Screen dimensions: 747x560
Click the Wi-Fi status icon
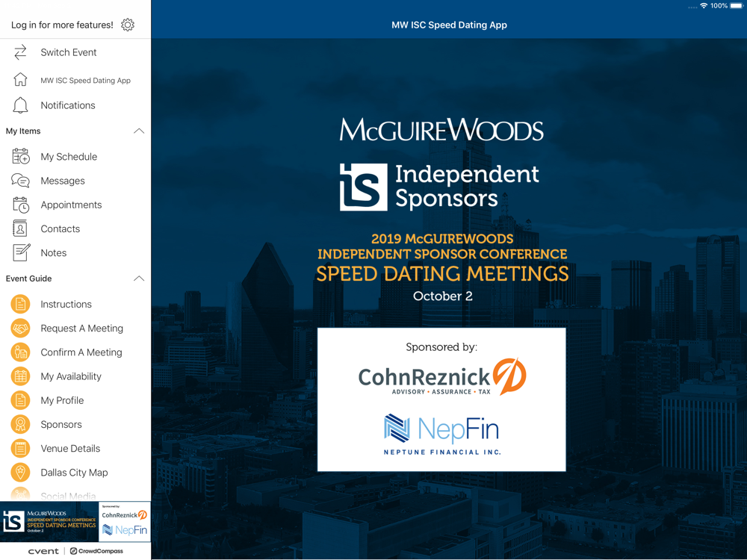pyautogui.click(x=704, y=6)
